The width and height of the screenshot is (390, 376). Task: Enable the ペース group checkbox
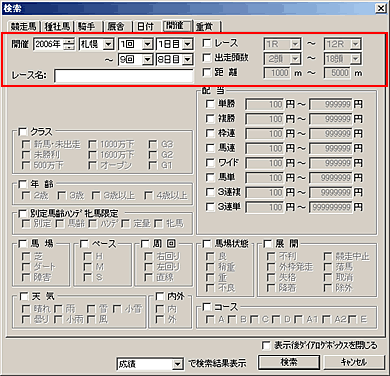click(85, 244)
